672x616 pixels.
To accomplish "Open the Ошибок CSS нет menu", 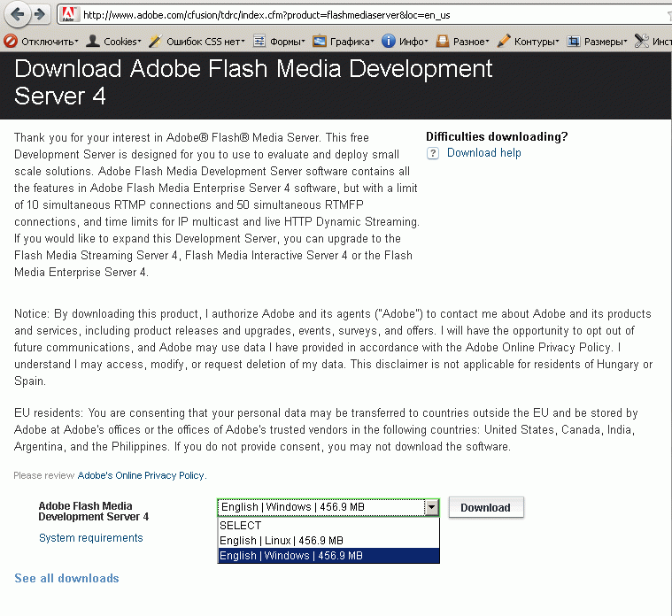I will (x=205, y=42).
